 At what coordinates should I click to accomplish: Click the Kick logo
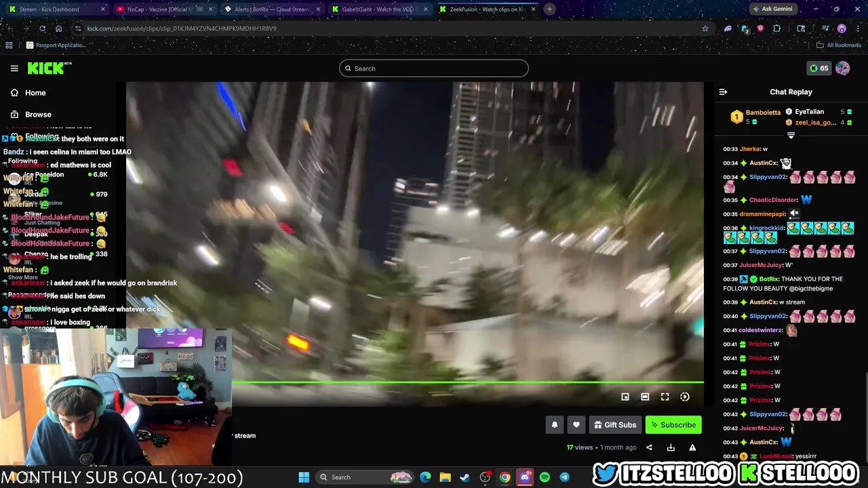(49, 68)
